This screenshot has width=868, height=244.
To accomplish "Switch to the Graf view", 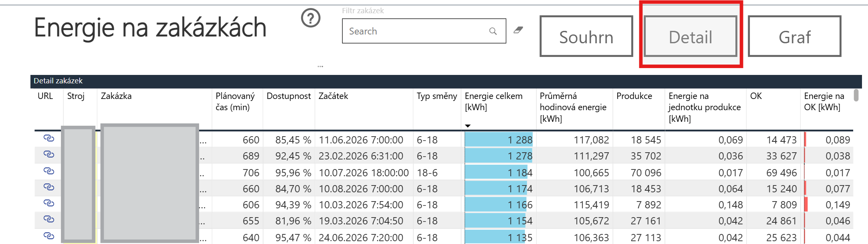I will (x=795, y=36).
